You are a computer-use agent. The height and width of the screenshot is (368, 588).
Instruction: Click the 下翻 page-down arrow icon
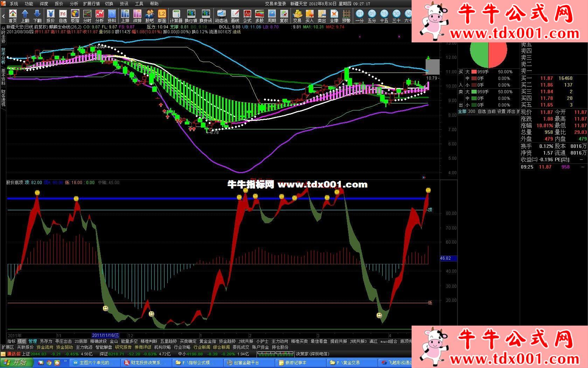(x=37, y=16)
